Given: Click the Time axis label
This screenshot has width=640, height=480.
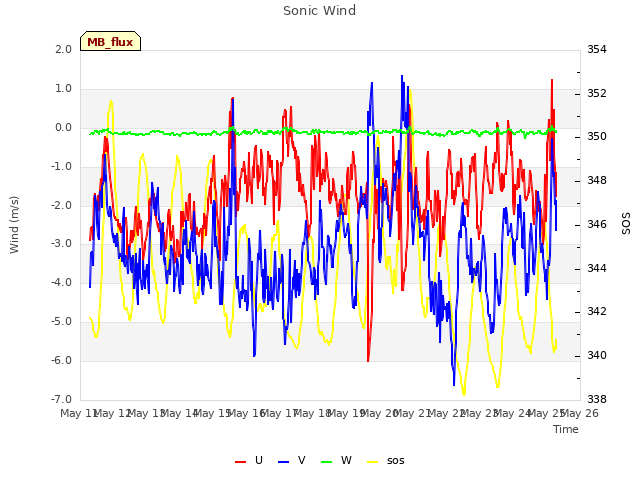Looking at the screenshot, I should tap(566, 429).
